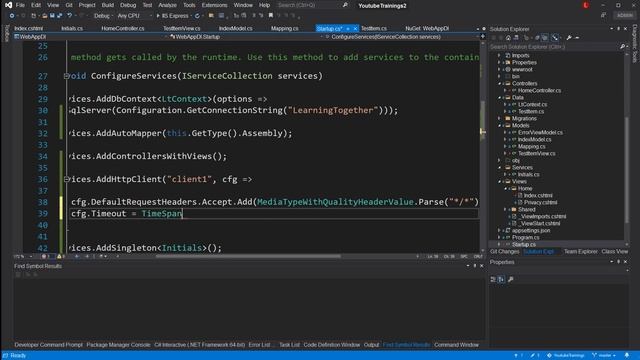
Task: Click the Navigate Backward toolbar icon
Action: pyautogui.click(x=12, y=16)
